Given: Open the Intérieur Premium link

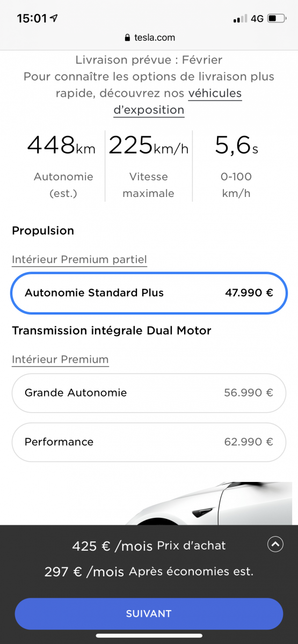Looking at the screenshot, I should (x=60, y=360).
